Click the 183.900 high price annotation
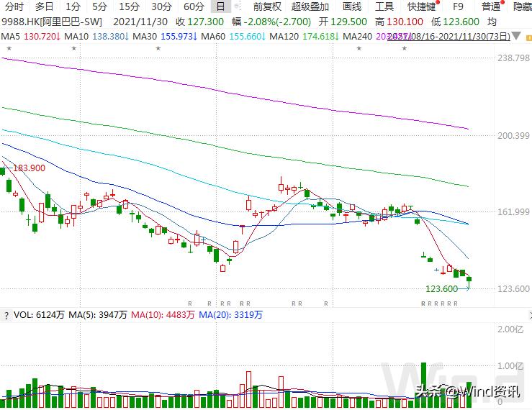 click(x=30, y=168)
